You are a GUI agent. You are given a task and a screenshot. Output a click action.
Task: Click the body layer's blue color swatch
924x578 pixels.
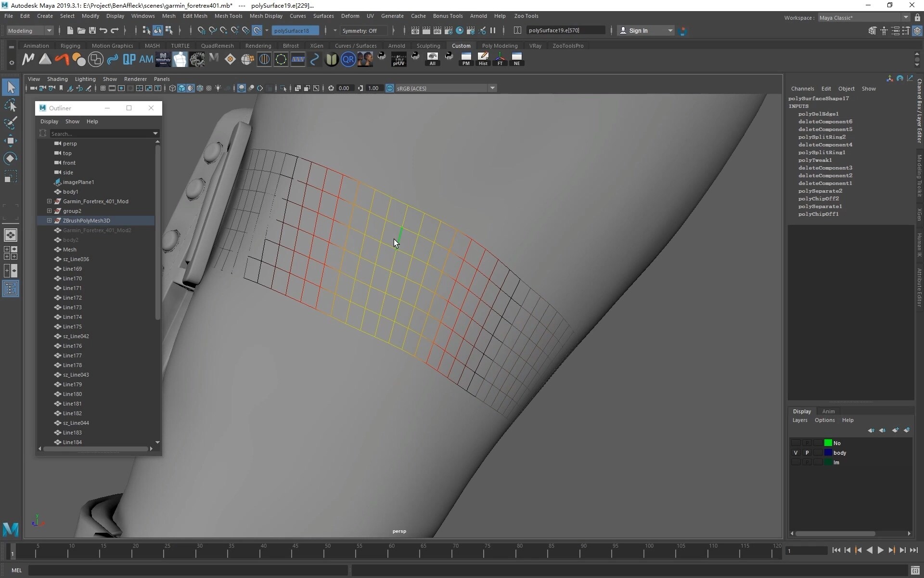coord(828,453)
